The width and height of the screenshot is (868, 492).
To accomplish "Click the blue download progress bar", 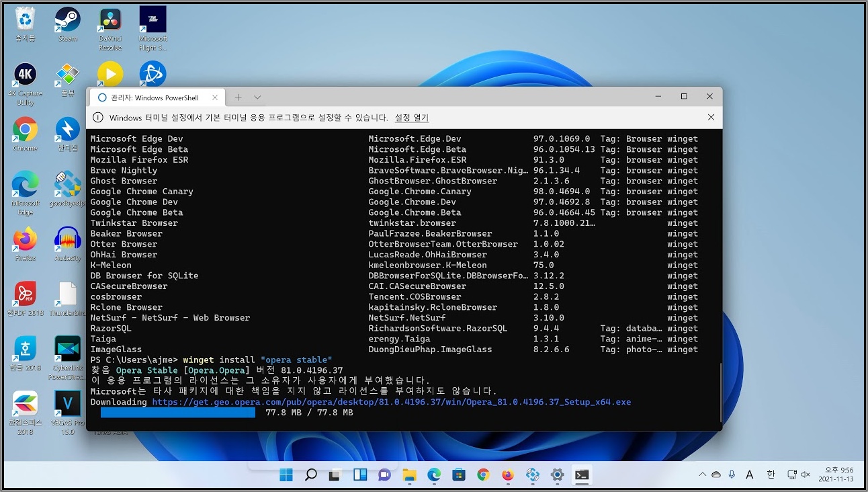I will [178, 413].
